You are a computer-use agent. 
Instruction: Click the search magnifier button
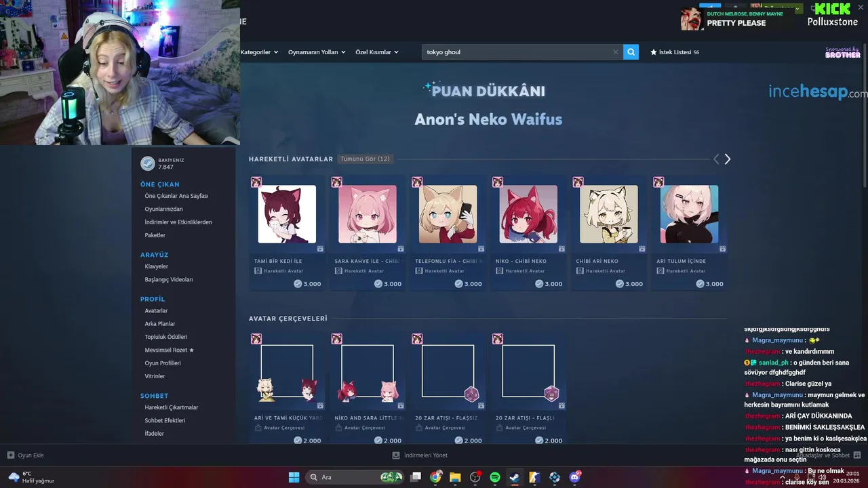[631, 52]
